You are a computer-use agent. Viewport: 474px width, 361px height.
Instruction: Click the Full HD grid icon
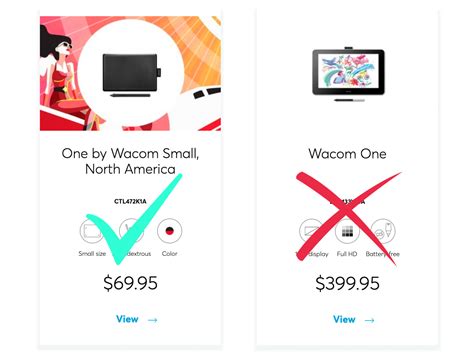347,231
